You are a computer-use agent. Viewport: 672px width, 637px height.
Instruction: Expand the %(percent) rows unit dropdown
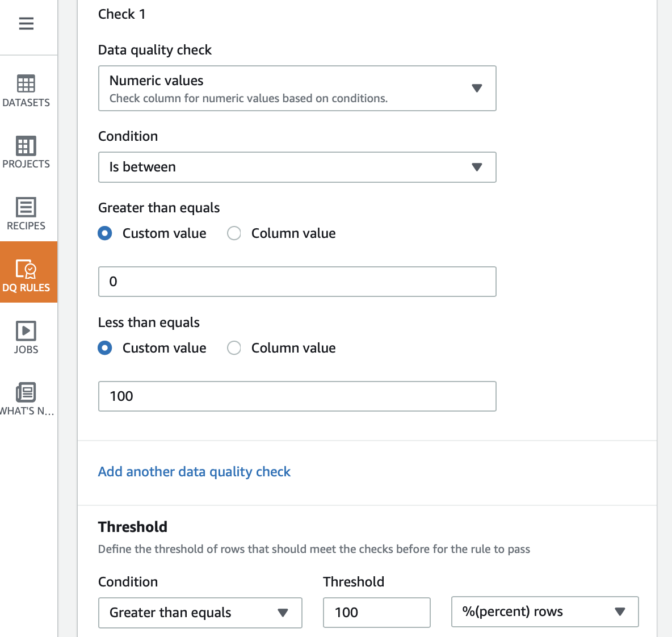(544, 611)
